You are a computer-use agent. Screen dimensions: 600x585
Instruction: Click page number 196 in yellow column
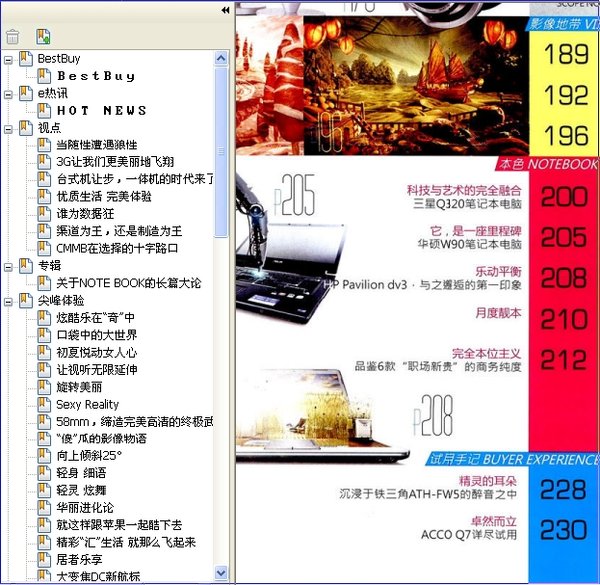click(566, 135)
